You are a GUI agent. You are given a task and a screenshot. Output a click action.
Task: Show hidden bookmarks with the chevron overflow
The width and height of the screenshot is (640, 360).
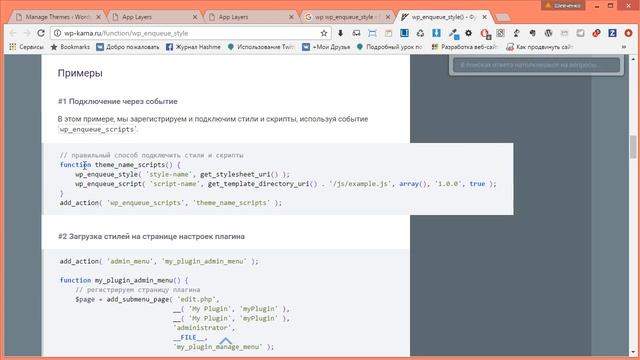[x=624, y=47]
